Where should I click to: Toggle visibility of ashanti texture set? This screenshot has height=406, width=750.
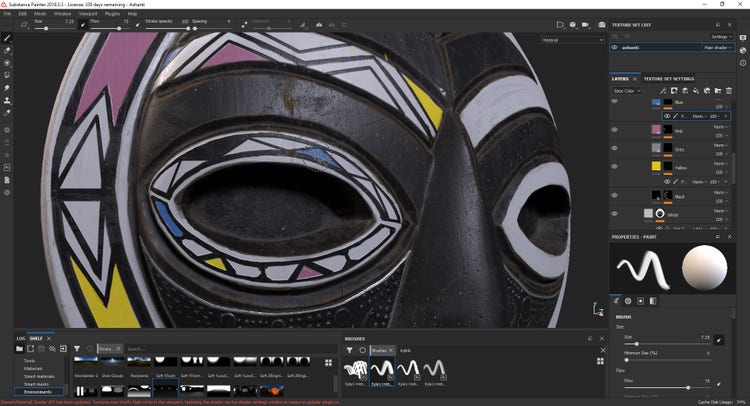[615, 47]
